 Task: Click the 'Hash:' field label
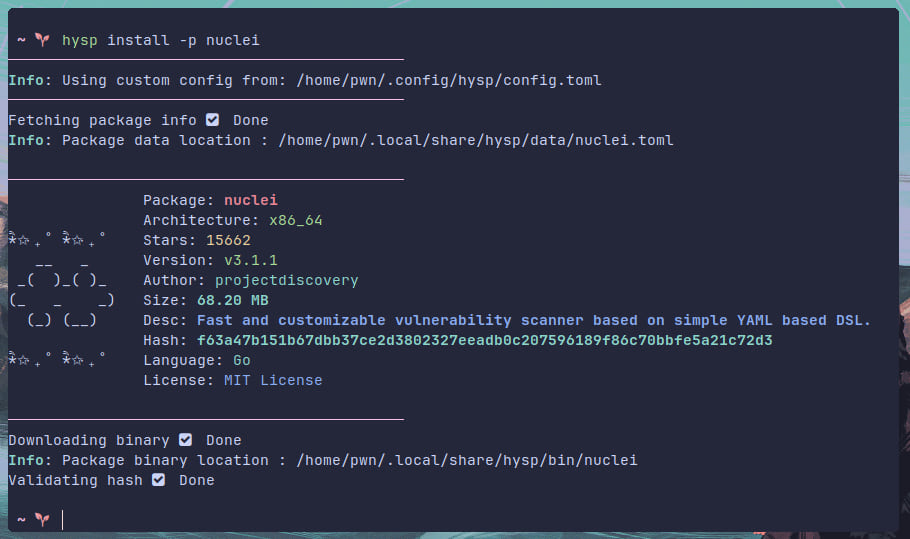[165, 340]
